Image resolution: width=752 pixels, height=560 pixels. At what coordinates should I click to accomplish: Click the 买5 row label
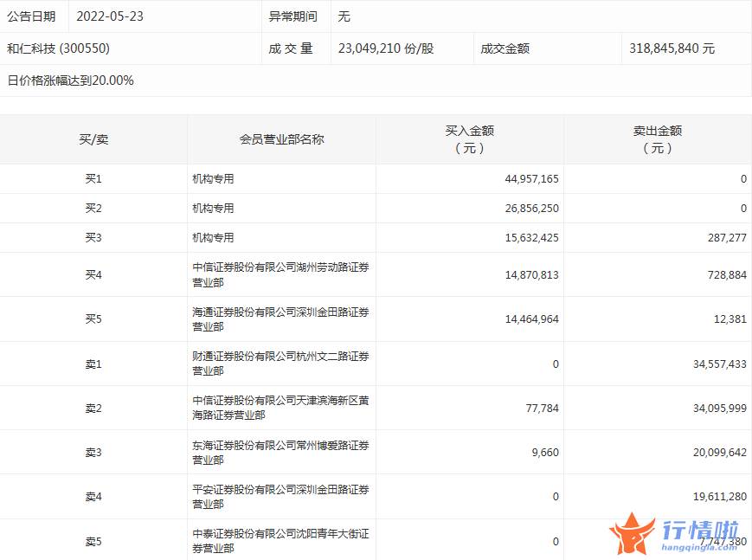pos(93,319)
